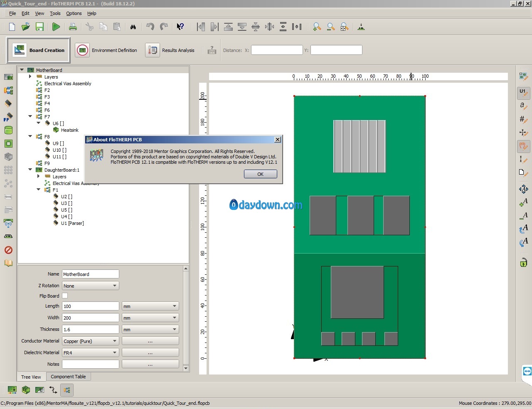Image resolution: width=532 pixels, height=409 pixels.
Task: Open the Edit menu
Action: pos(25,13)
